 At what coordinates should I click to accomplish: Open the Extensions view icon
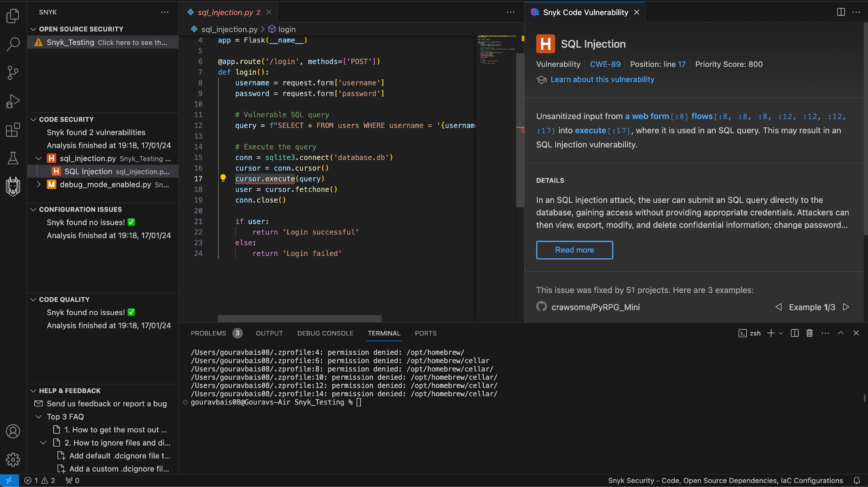[13, 130]
